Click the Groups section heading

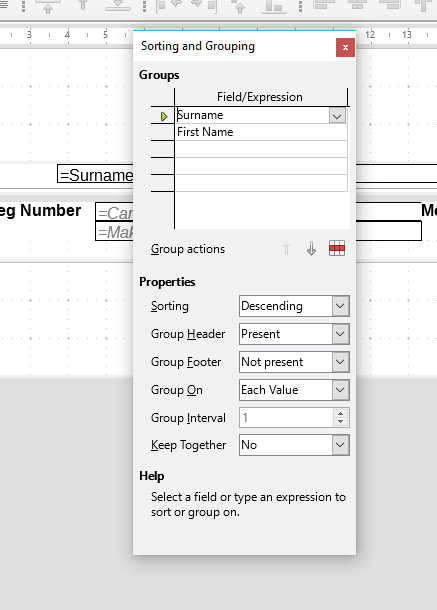(159, 75)
